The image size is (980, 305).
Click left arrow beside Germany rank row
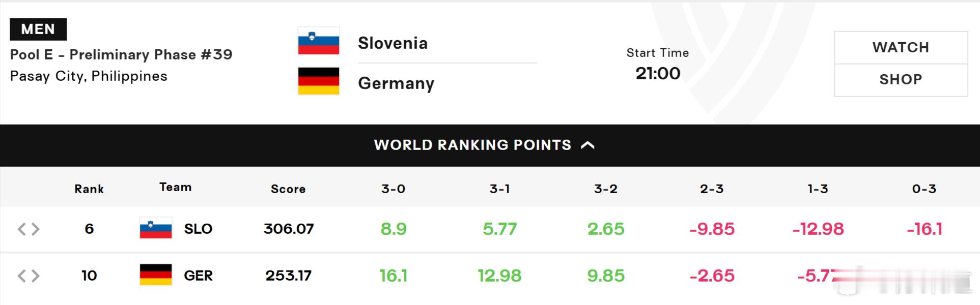tap(21, 276)
